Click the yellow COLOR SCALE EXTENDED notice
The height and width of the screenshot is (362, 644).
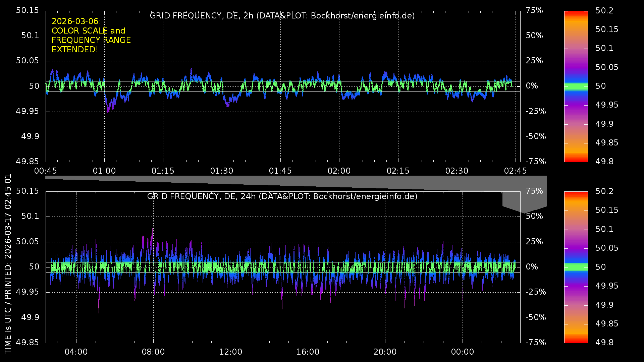pos(91,36)
